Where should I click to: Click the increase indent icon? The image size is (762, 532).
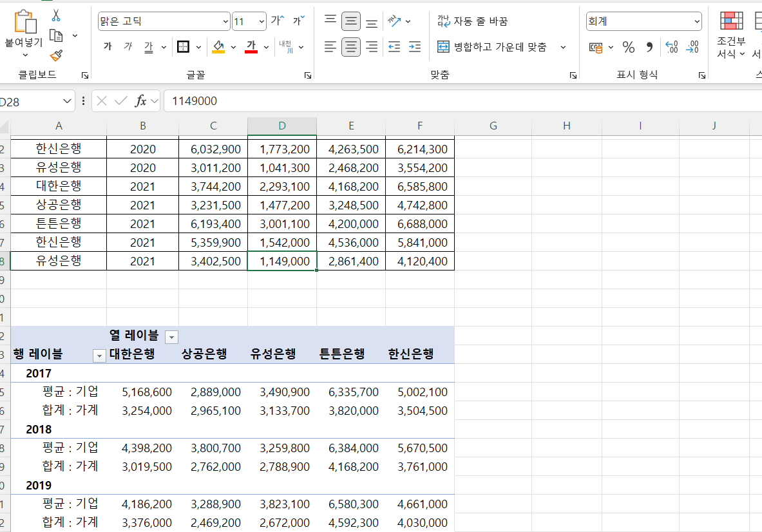(x=415, y=47)
